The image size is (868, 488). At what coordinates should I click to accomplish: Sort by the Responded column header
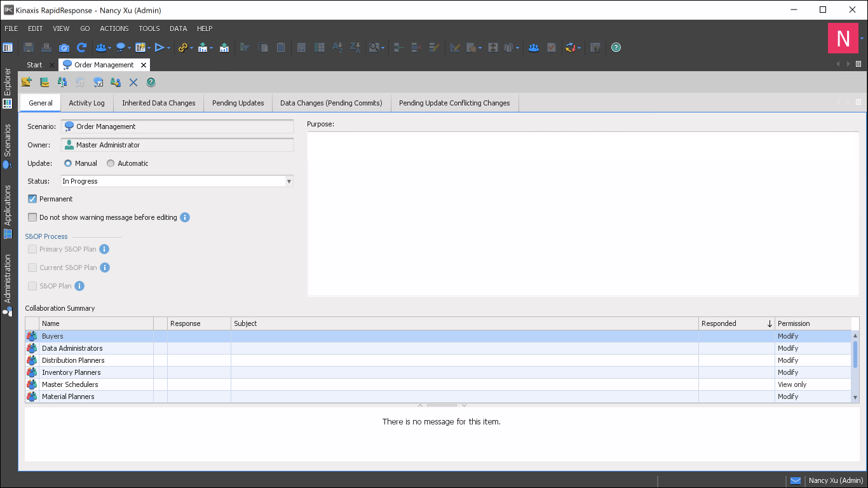tap(736, 323)
